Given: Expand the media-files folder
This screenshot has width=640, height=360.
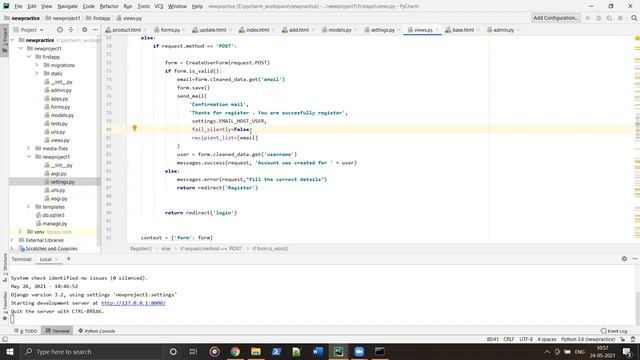Looking at the screenshot, I should pyautogui.click(x=29, y=148).
